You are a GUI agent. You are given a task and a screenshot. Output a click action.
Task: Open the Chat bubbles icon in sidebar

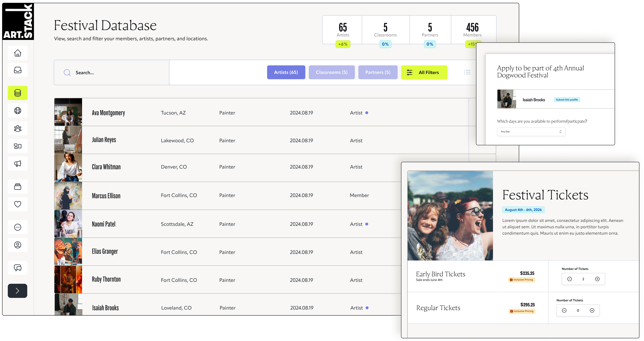tap(18, 268)
